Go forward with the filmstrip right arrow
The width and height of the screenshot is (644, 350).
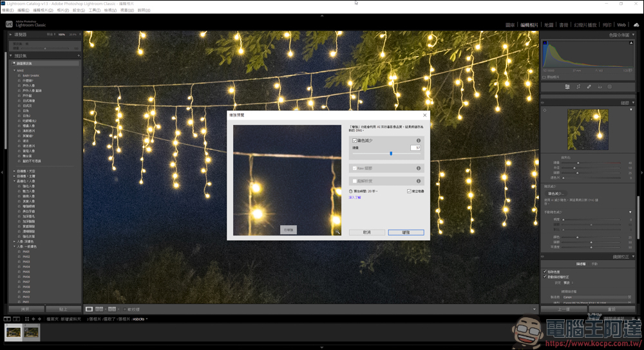pos(40,319)
